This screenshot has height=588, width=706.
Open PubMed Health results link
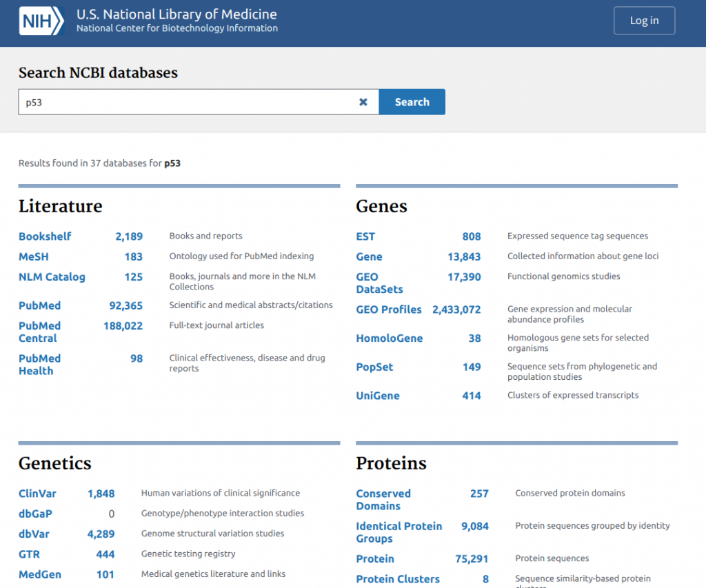(x=39, y=365)
